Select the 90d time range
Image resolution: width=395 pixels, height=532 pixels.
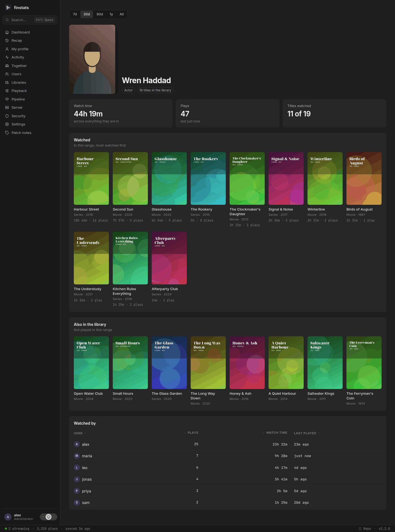tap(100, 14)
